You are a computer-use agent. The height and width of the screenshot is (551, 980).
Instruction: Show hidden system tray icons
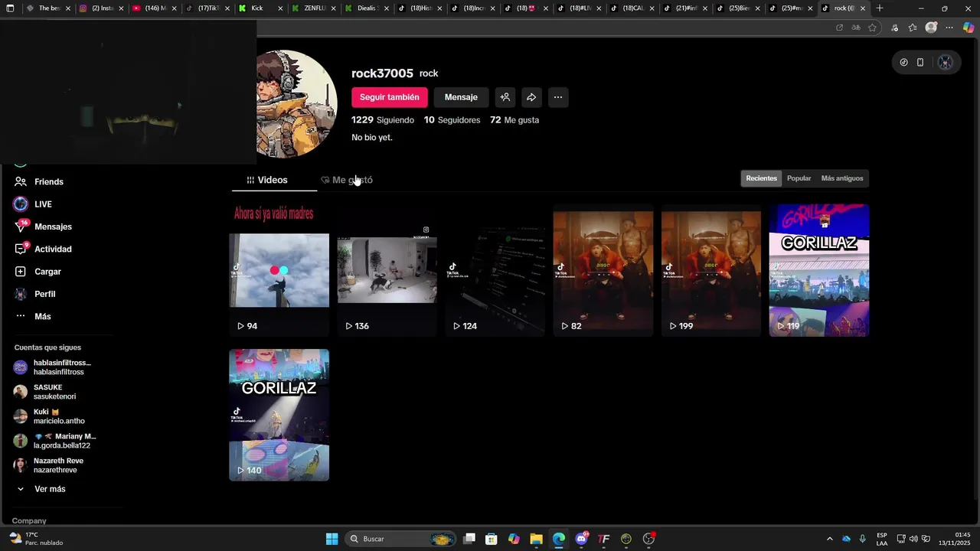click(829, 539)
